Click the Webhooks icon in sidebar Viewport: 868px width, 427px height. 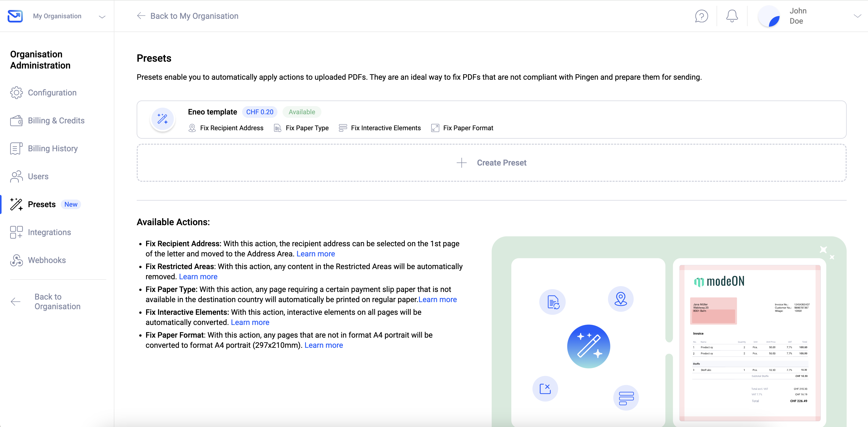pyautogui.click(x=16, y=260)
